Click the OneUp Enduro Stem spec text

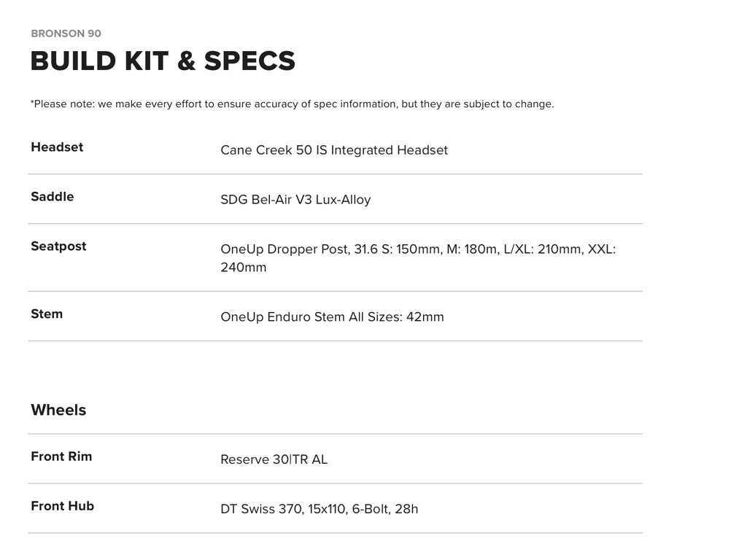[332, 317]
